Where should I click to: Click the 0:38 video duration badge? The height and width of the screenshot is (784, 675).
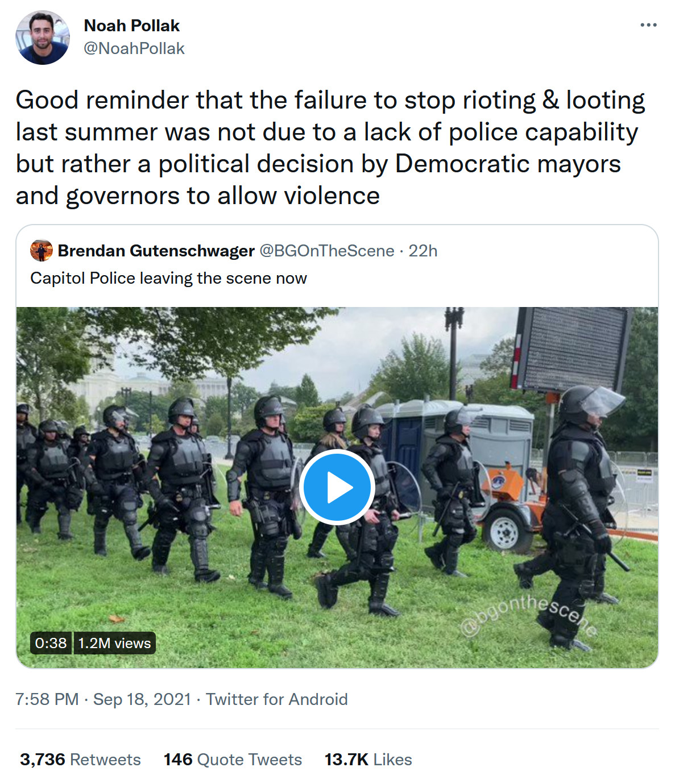click(51, 643)
